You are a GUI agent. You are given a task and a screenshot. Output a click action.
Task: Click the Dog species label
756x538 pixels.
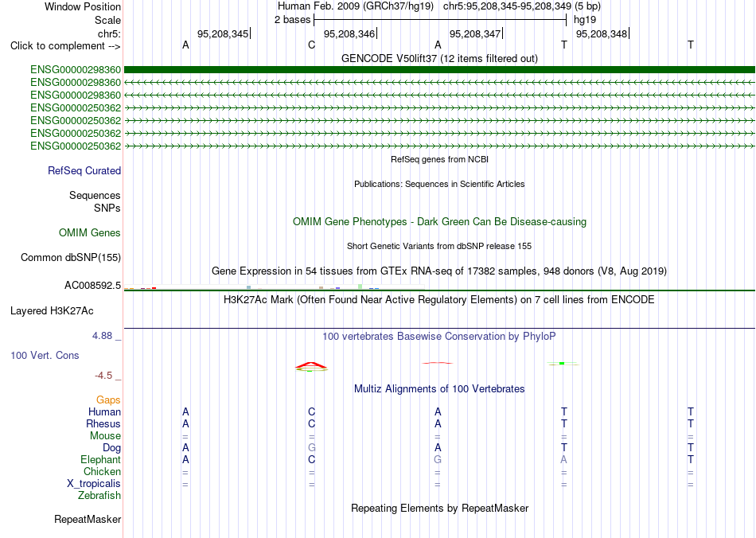(112, 448)
